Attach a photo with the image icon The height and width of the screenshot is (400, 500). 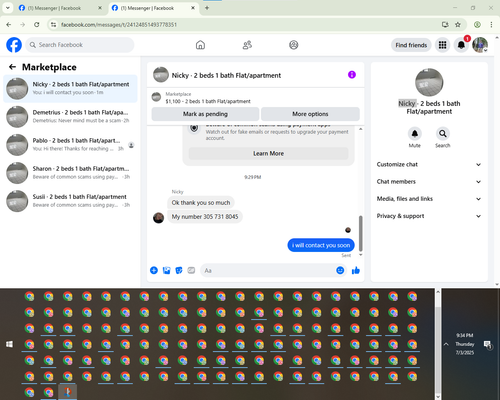[x=166, y=270]
